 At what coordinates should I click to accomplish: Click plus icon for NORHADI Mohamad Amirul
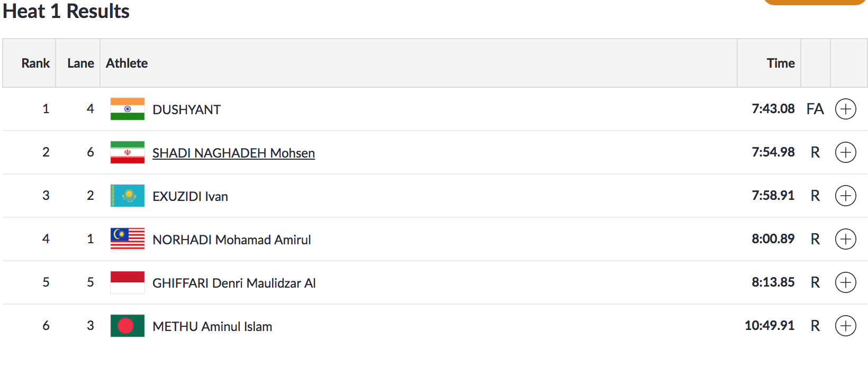pos(845,239)
